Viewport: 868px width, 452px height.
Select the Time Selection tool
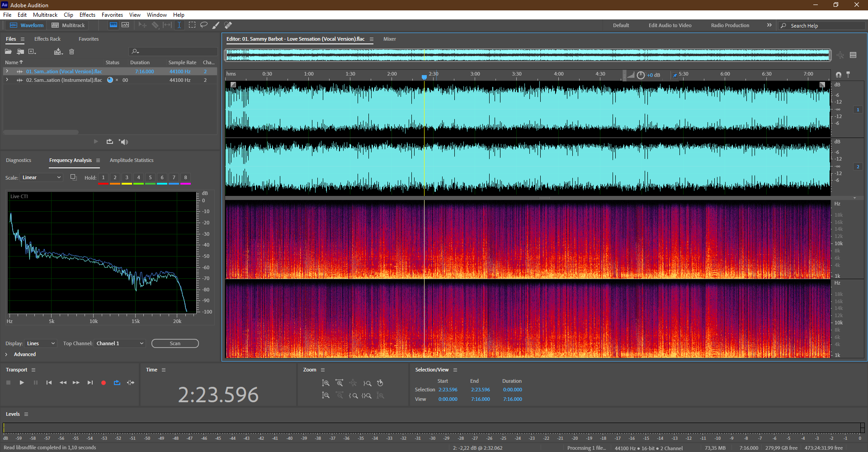(x=179, y=25)
